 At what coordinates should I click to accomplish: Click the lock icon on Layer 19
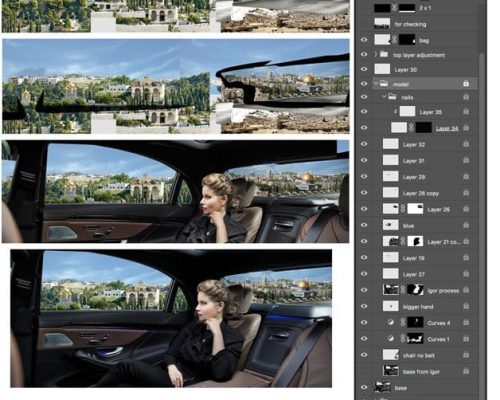pos(466,258)
